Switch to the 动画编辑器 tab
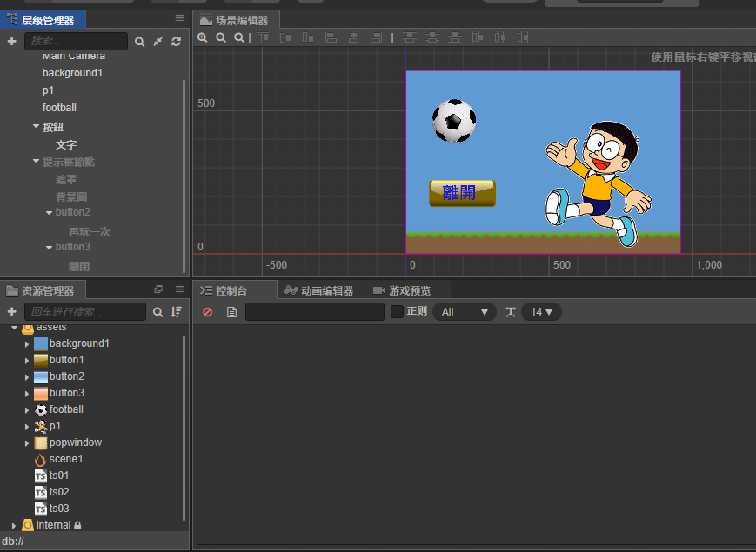 click(x=319, y=290)
